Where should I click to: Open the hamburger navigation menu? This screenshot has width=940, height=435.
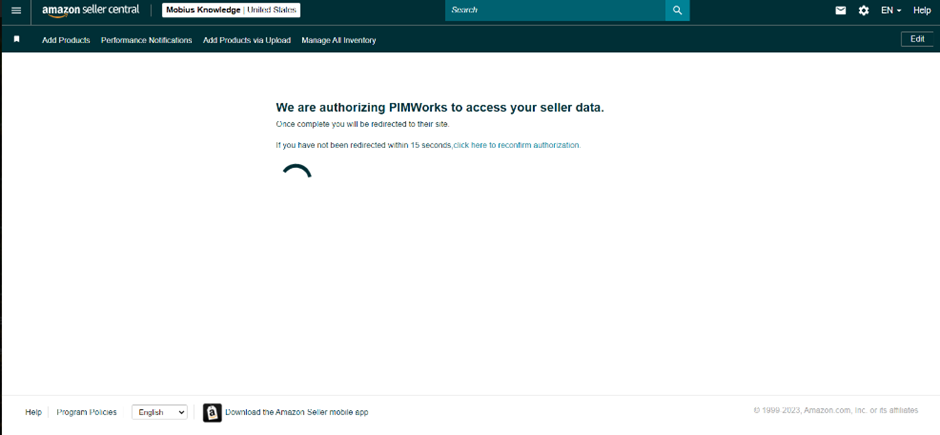click(x=16, y=11)
